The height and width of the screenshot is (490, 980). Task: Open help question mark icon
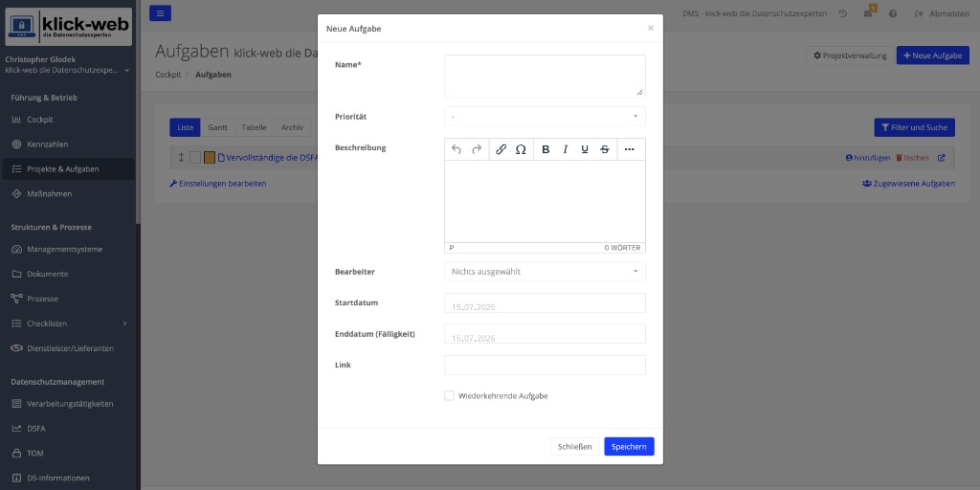coord(893,13)
